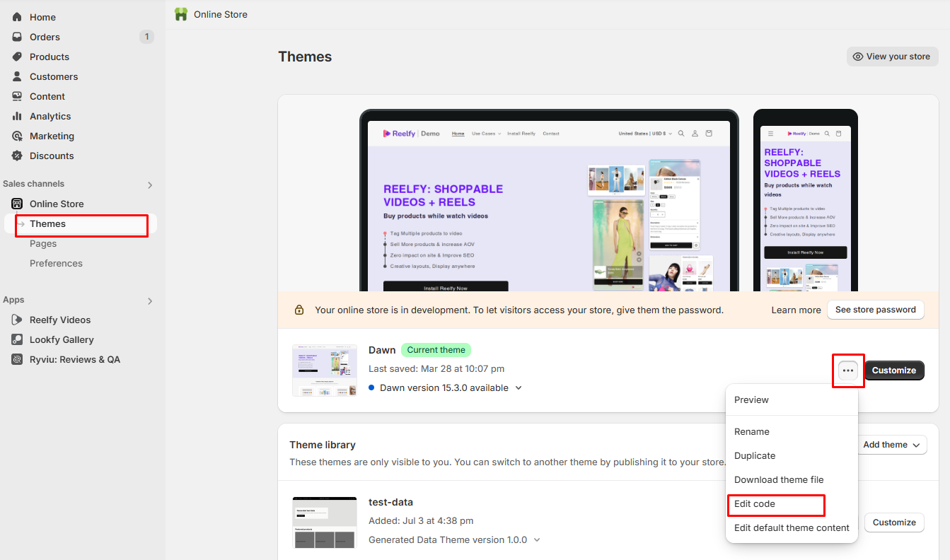The image size is (950, 560).
Task: Click the mobile theme preview image
Action: 806,200
